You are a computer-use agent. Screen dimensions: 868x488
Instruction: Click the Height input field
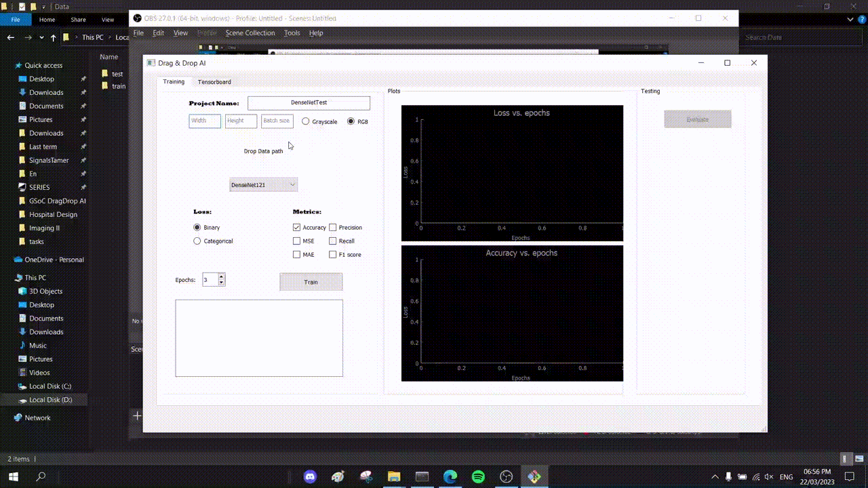241,121
